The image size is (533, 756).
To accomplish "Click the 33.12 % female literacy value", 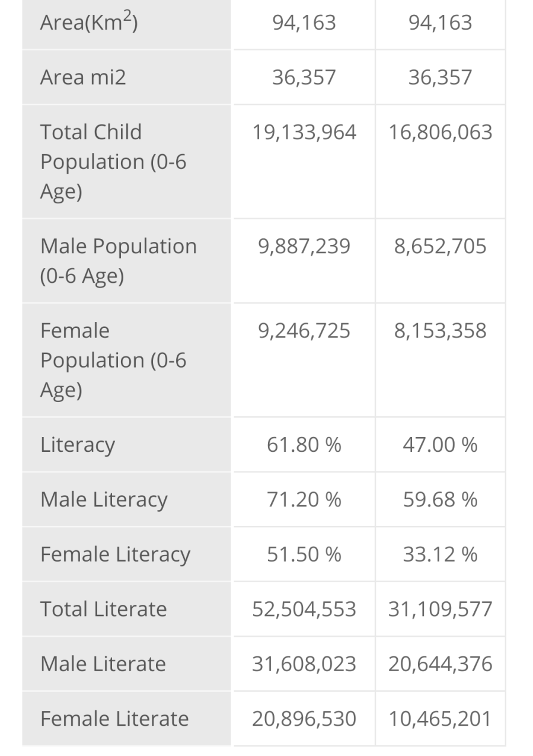I will coord(440,554).
